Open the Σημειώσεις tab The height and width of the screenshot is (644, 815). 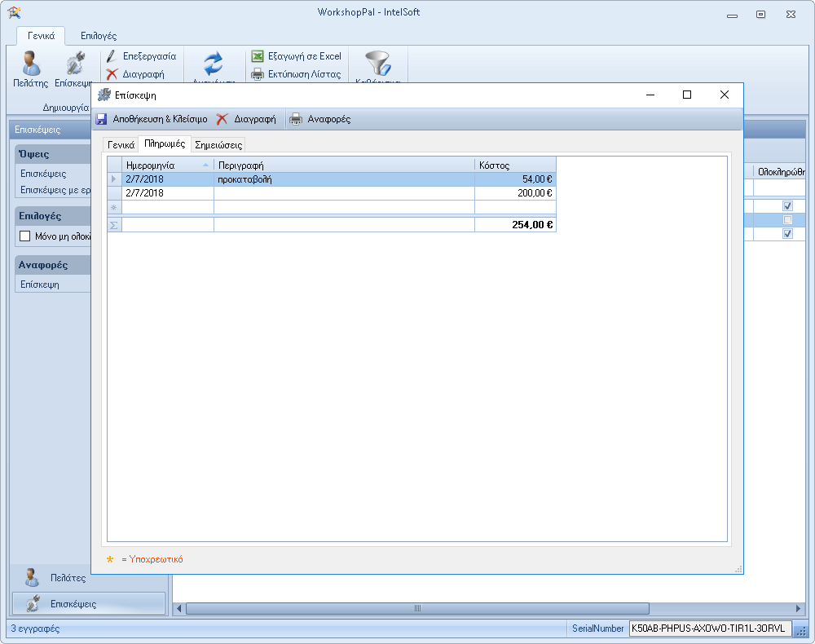[x=218, y=144]
